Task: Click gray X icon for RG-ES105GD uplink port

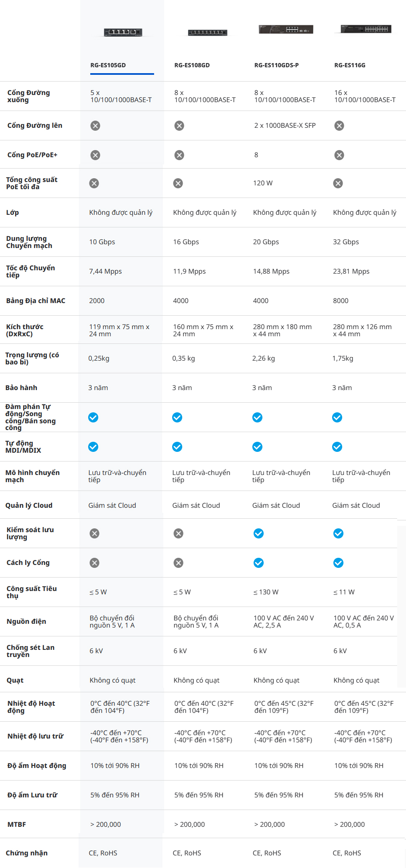Action: 95,126
